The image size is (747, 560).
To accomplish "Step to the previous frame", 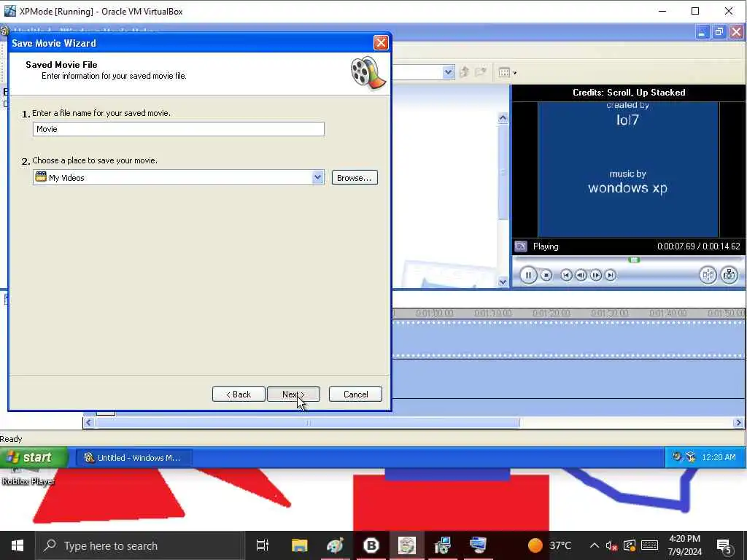I will tap(581, 275).
